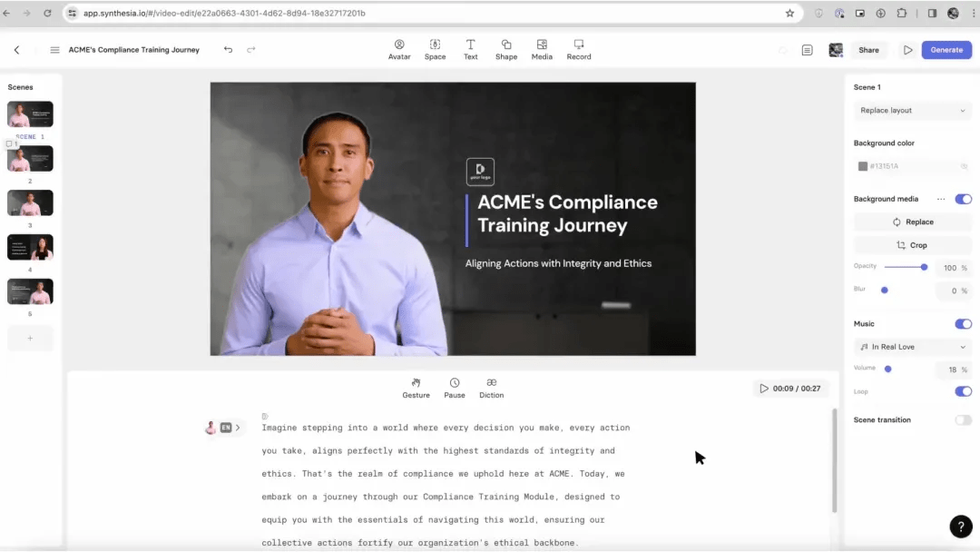Open Background media more options dots

point(941,199)
